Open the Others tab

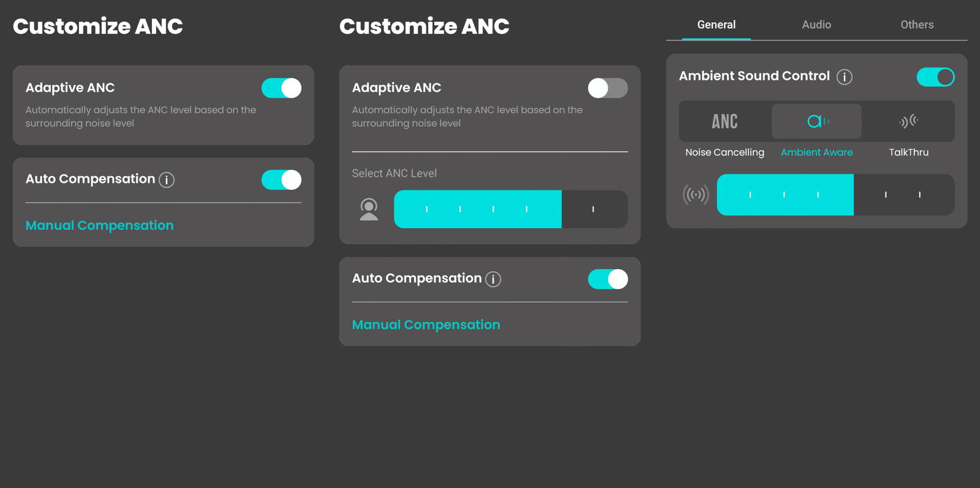click(x=917, y=25)
